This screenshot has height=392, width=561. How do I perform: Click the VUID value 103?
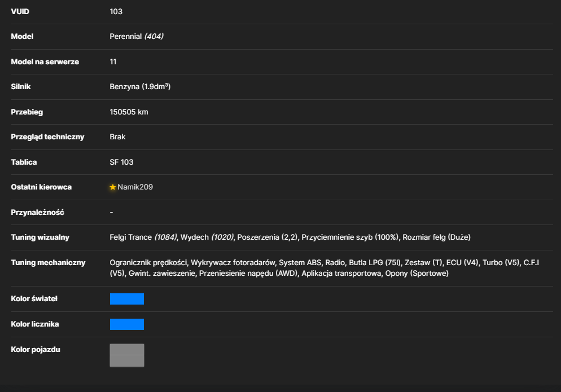[x=116, y=11]
